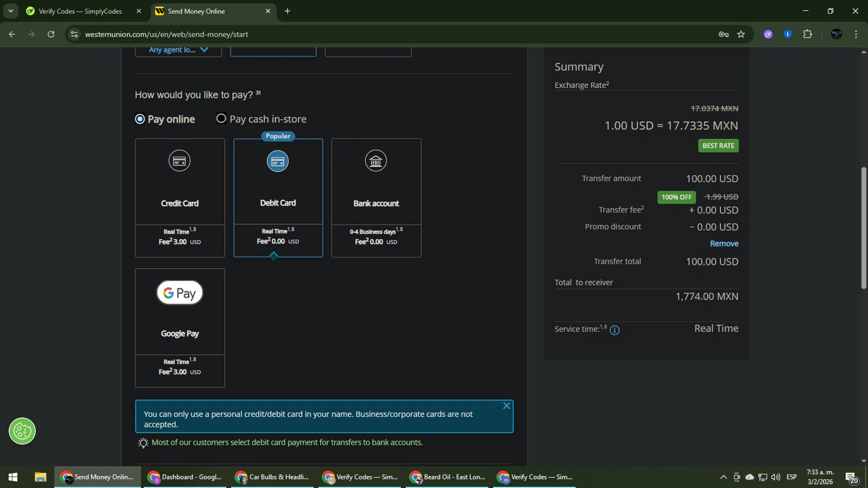Click the Google Pay label

(x=180, y=334)
